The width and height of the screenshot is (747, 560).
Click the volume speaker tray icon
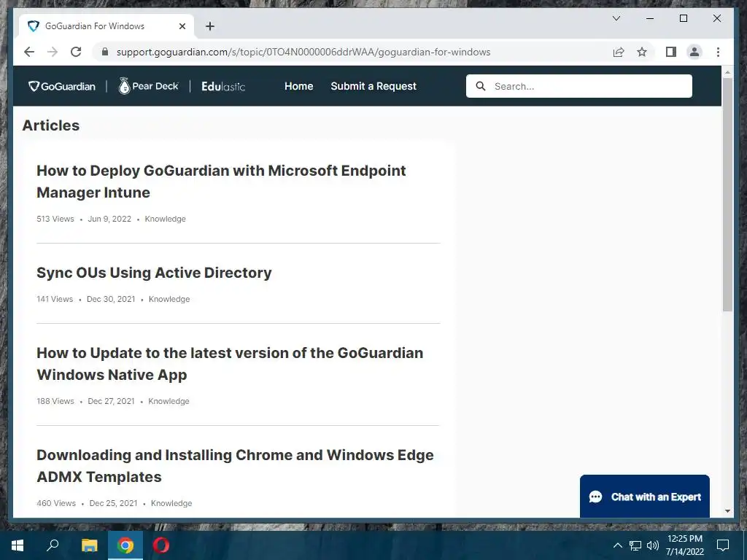pos(653,545)
